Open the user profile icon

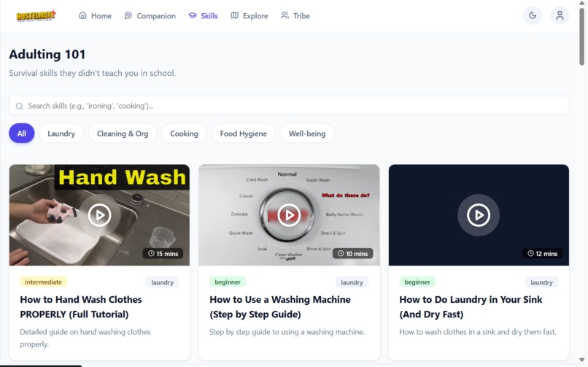560,15
